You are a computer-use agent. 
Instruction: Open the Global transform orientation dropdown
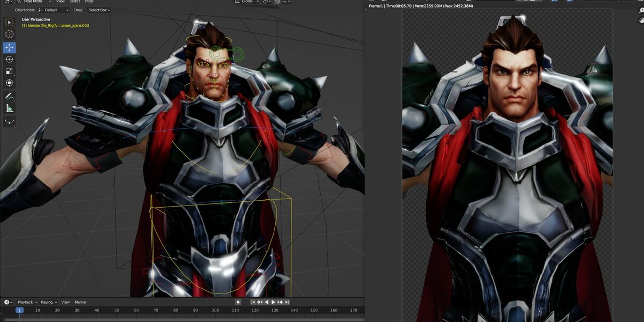pos(247,2)
